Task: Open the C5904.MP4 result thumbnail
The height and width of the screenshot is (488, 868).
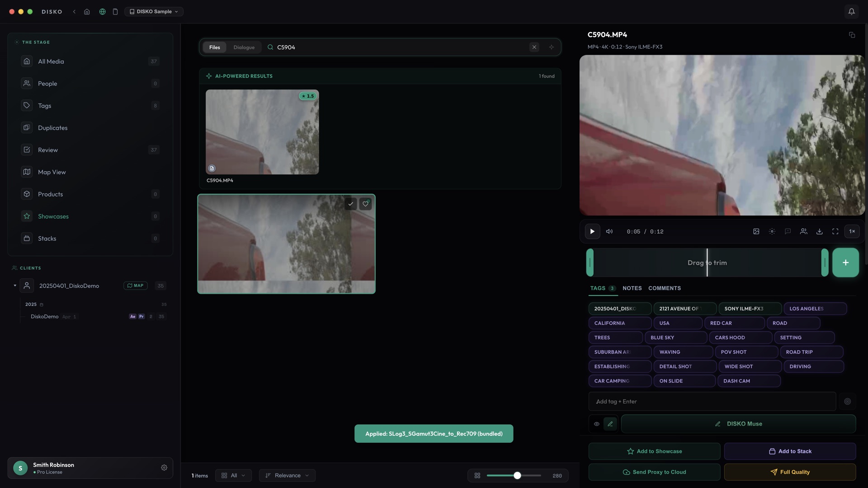Action: pyautogui.click(x=262, y=132)
